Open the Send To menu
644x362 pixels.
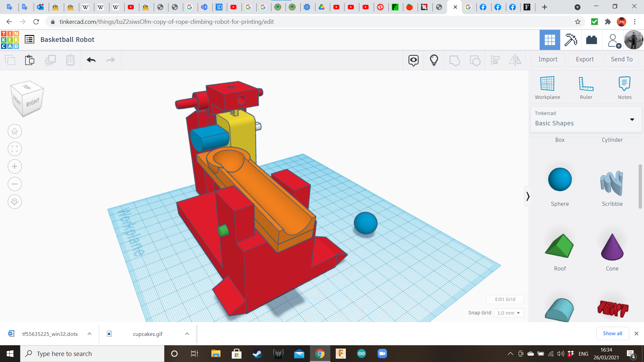pyautogui.click(x=622, y=59)
